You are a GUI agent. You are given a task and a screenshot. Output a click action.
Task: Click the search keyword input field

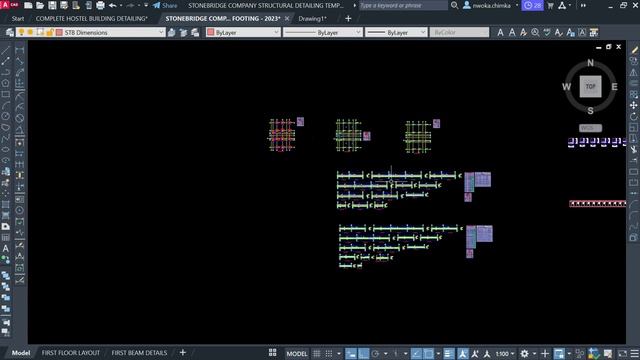(403, 5)
